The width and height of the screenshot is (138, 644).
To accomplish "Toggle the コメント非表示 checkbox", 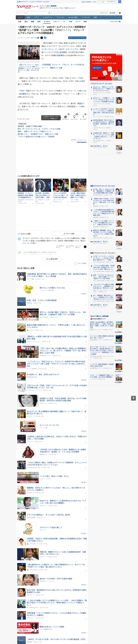I will (x=75, y=263).
